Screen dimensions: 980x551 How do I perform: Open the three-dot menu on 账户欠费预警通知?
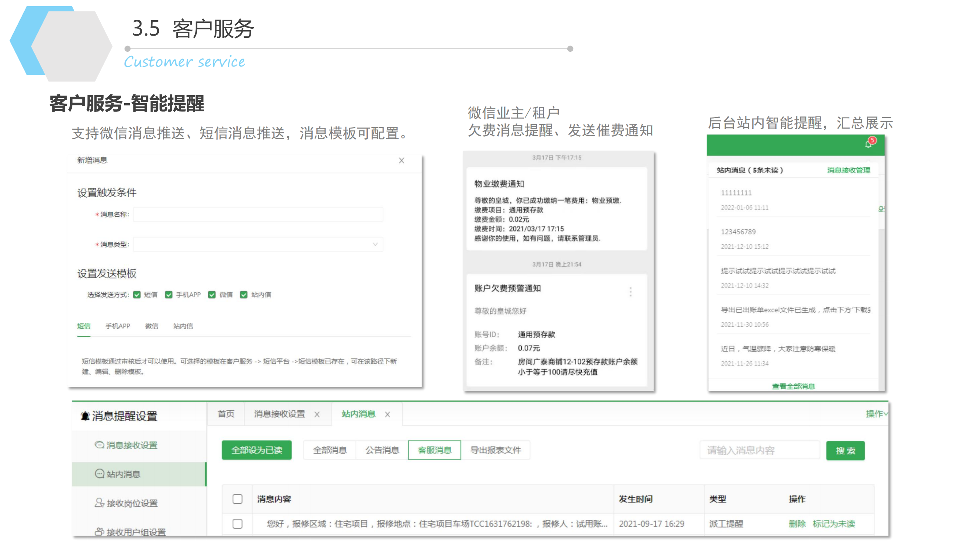(x=631, y=292)
